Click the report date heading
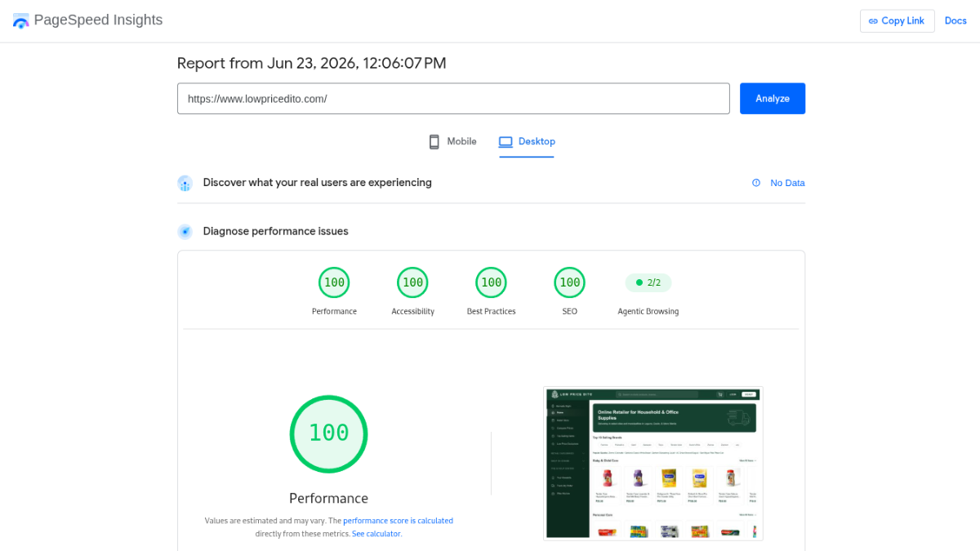Viewport: 980px width, 551px height. (x=312, y=64)
